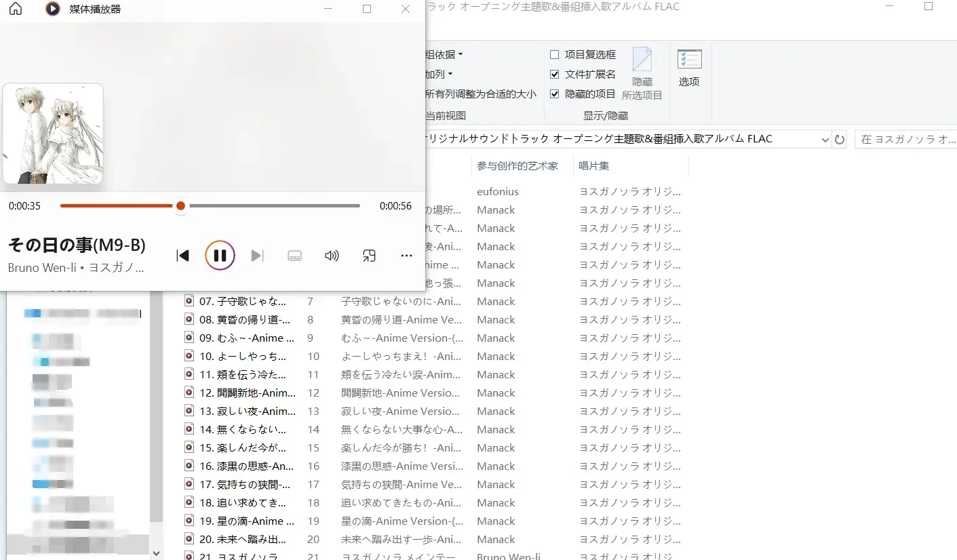
Task: Close the Media Player window
Action: tap(406, 9)
